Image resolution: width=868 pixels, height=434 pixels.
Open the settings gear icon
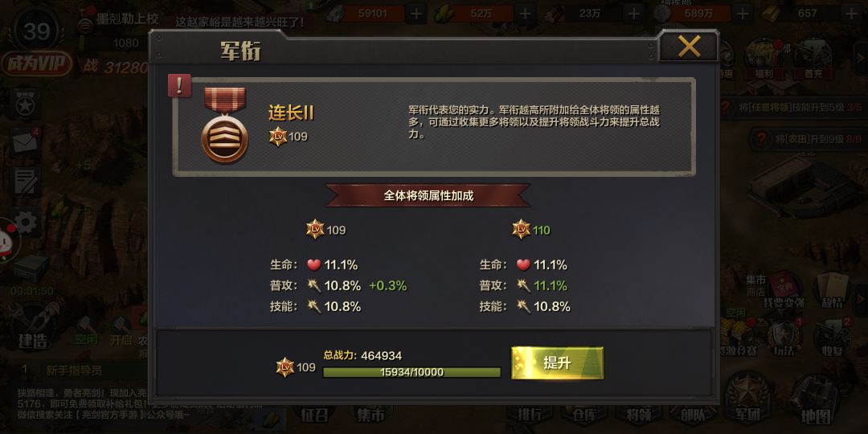(x=26, y=222)
